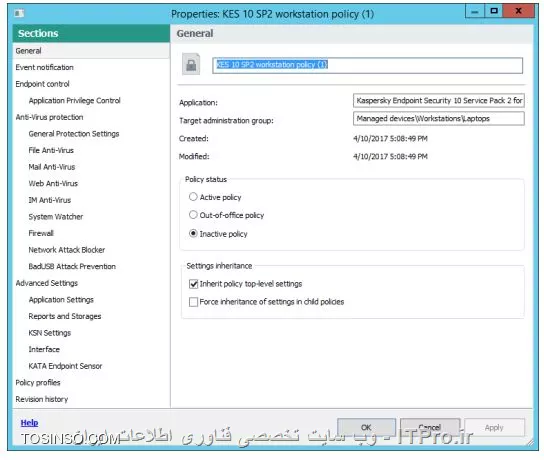Click the Modified date value 4/10/2017
The width and height of the screenshot is (544, 460).
click(390, 156)
